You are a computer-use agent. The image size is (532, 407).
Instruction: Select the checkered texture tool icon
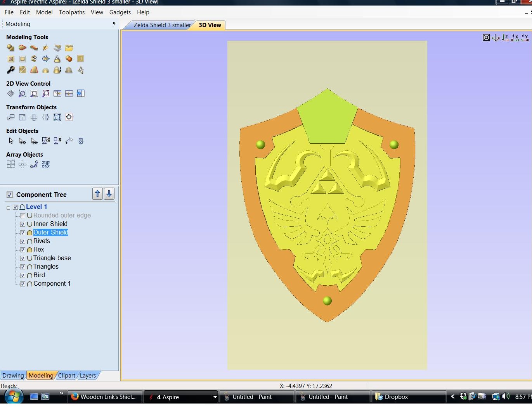tap(23, 70)
